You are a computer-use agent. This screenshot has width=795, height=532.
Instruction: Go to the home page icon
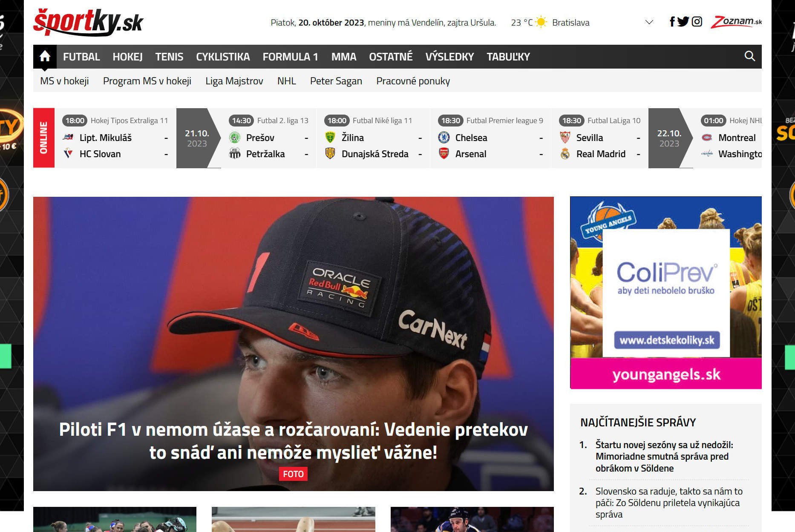tap(45, 57)
